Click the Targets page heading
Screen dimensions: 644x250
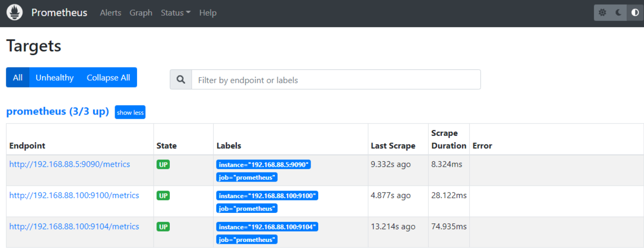click(x=34, y=46)
